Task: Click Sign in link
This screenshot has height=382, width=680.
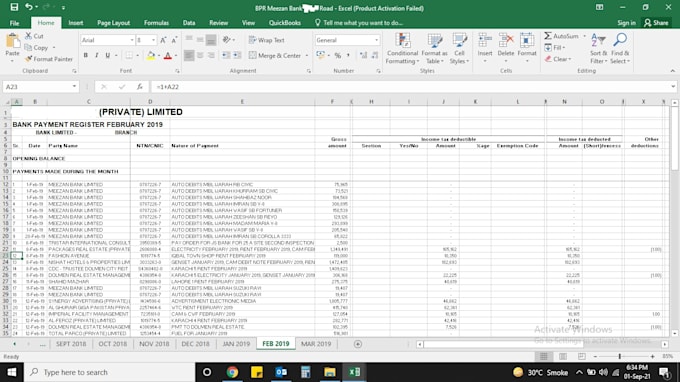Action: (x=626, y=23)
